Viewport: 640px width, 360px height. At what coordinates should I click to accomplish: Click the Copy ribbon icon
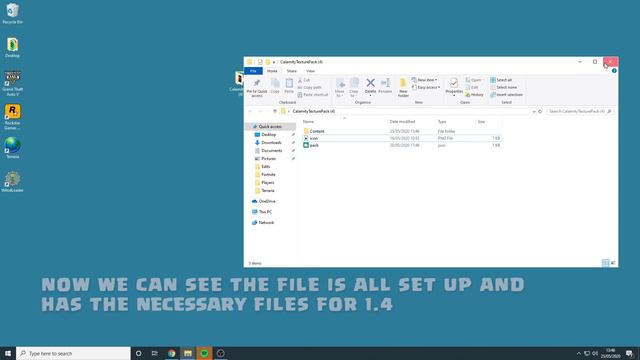click(275, 86)
